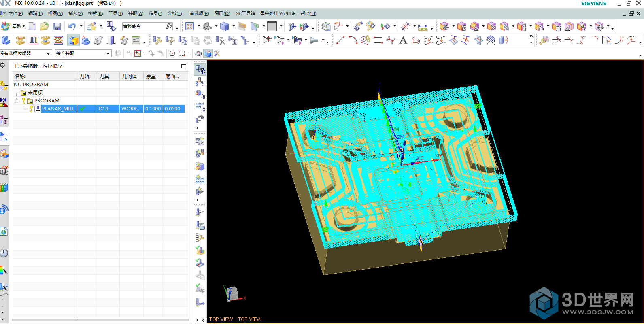Open the Constraint Navigator sidebar tab

(4, 102)
